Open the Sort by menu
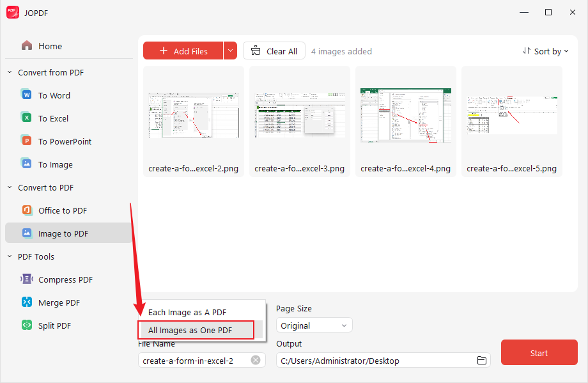Viewport: 588px width, 383px height. click(546, 51)
